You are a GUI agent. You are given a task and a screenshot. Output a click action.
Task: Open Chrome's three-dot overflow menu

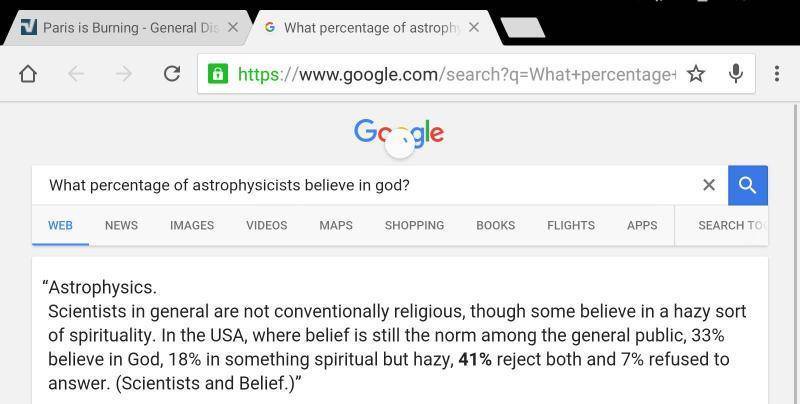776,74
